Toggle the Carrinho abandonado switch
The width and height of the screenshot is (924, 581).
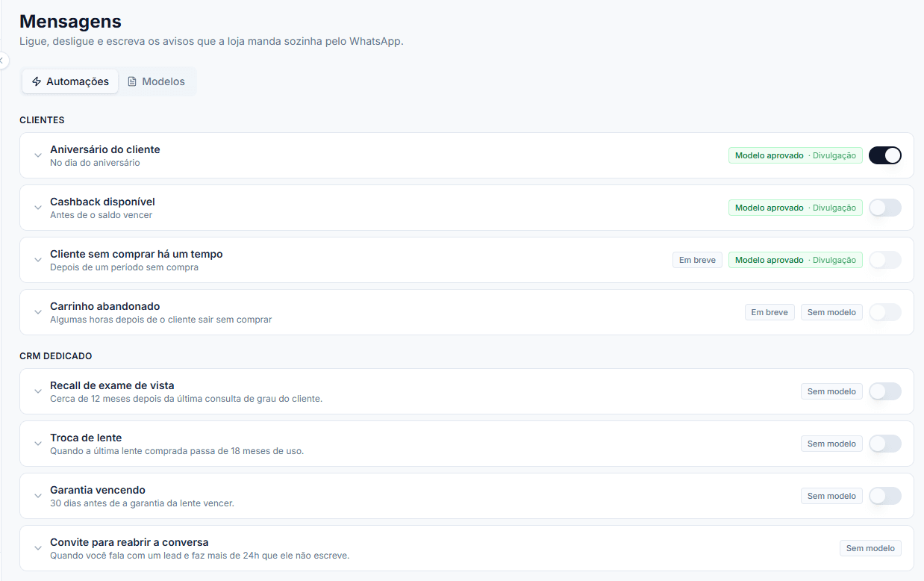click(x=885, y=312)
